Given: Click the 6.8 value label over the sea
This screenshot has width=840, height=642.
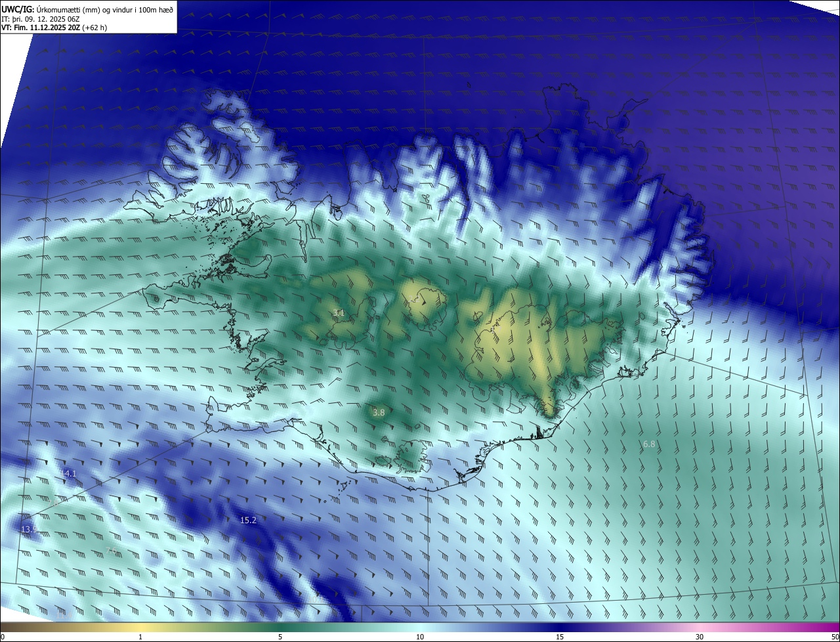Looking at the screenshot, I should [x=649, y=444].
